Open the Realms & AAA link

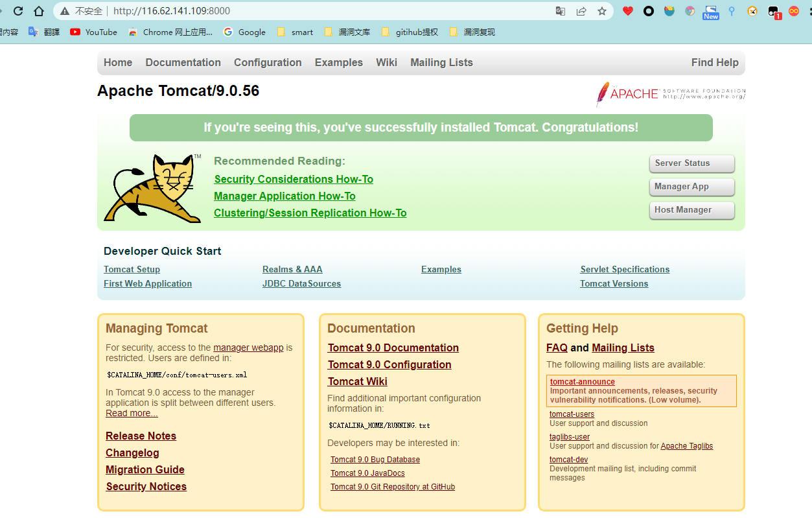click(292, 269)
